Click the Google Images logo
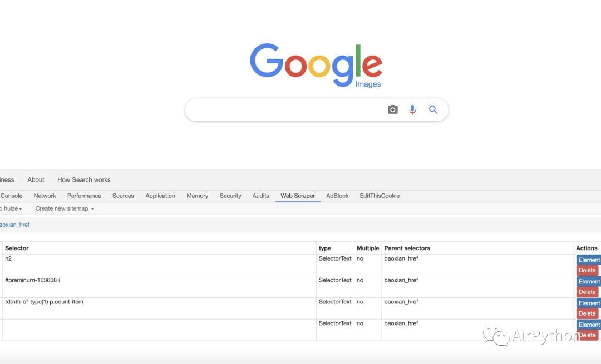 (316, 66)
